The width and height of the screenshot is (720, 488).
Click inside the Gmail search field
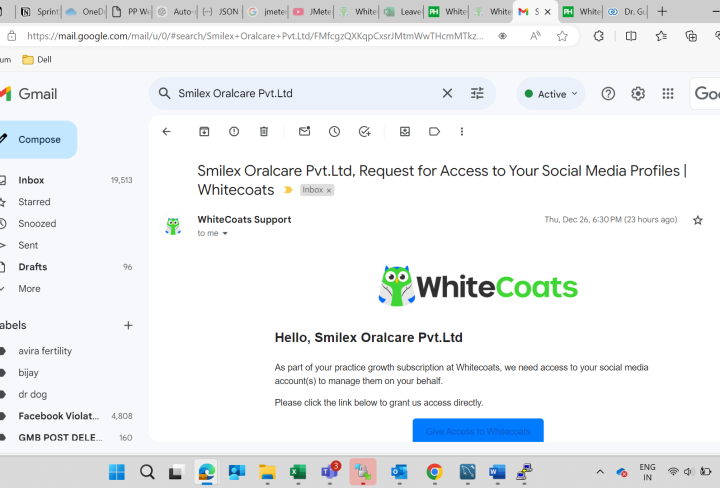click(x=303, y=94)
